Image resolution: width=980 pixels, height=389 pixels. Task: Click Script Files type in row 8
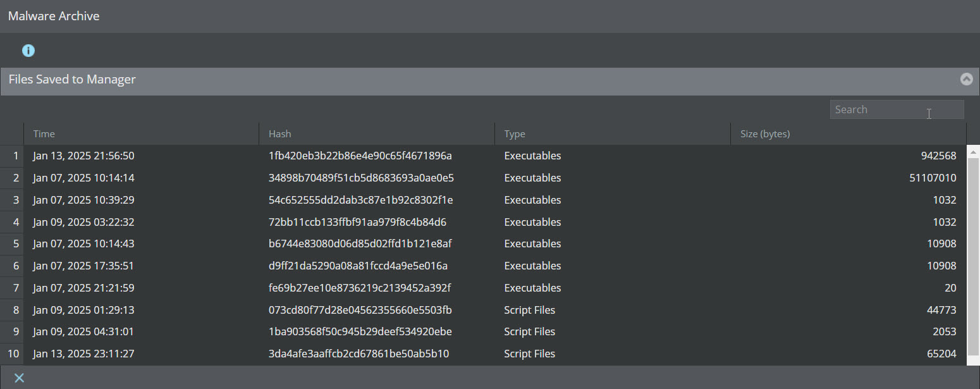coord(530,310)
